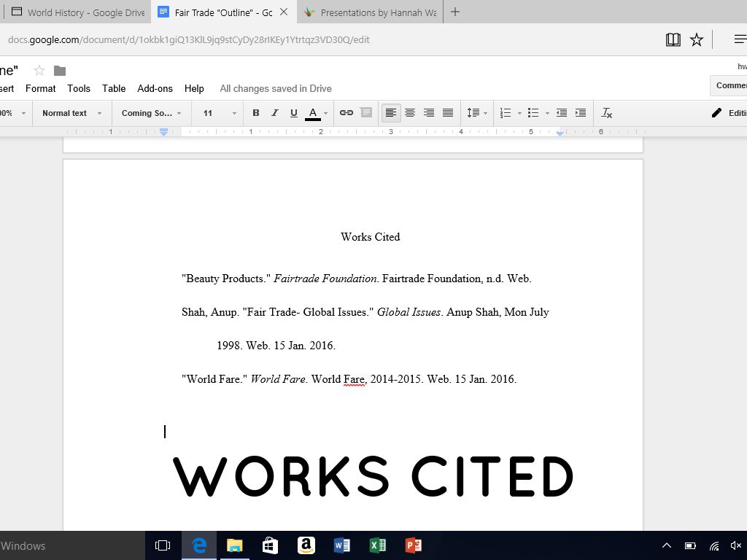
Task: Star this document
Action: click(x=39, y=71)
